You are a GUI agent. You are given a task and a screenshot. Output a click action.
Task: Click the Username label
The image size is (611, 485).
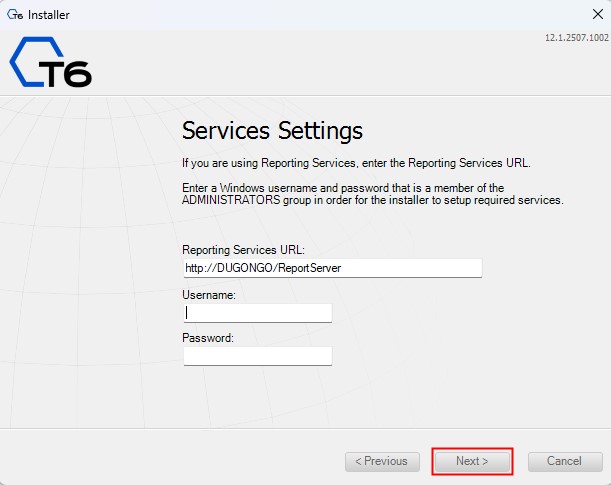(209, 295)
